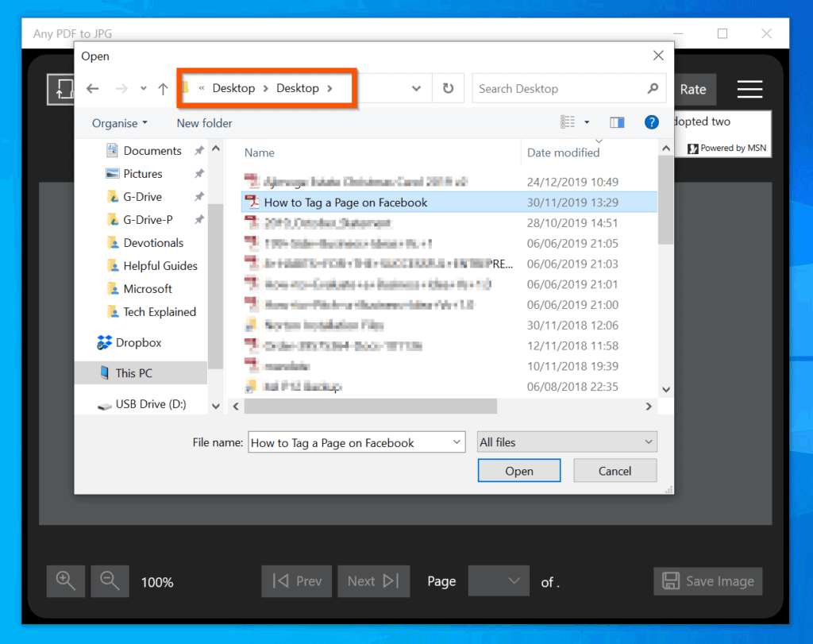
Task: Click the zoom in magnifier icon
Action: coord(66,581)
